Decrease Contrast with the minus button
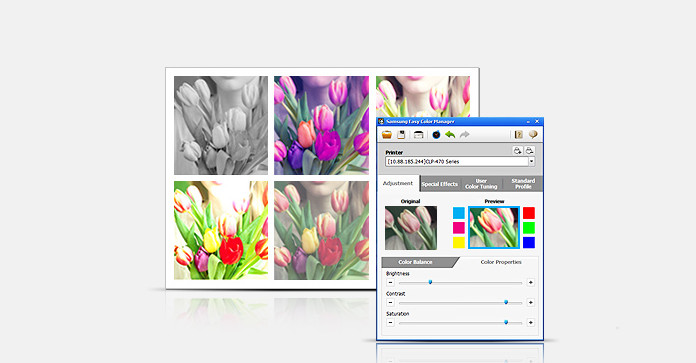This screenshot has width=696, height=363. pos(390,303)
